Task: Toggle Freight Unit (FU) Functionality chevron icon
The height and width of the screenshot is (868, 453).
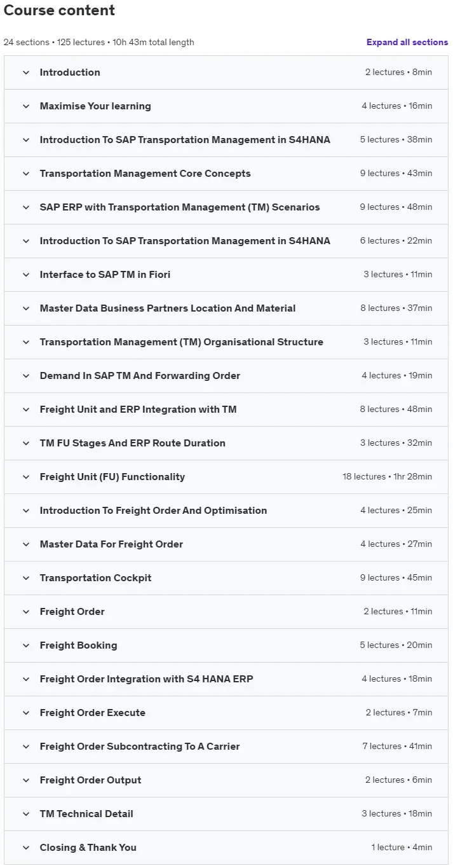Action: coord(26,477)
